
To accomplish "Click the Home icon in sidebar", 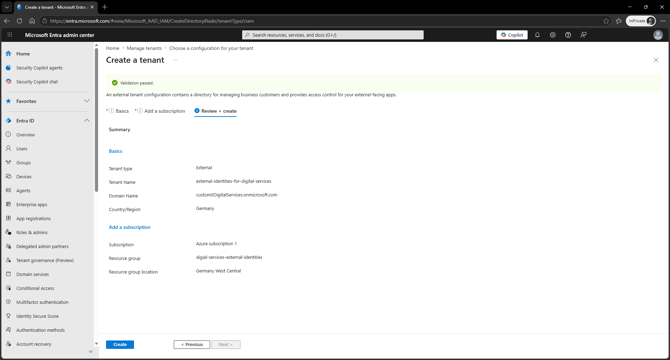I will [x=8, y=54].
